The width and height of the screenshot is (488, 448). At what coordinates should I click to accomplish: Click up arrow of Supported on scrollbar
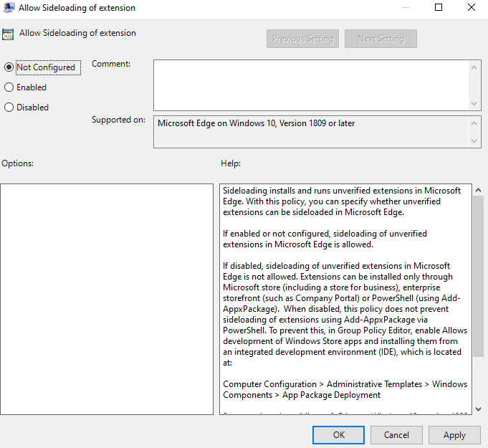point(474,123)
